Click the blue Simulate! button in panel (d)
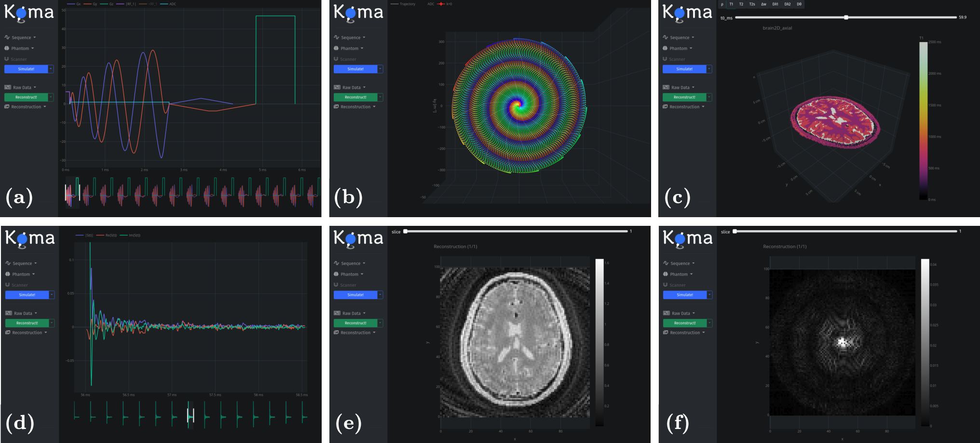Viewport: 980px width, 443px height. [x=27, y=295]
